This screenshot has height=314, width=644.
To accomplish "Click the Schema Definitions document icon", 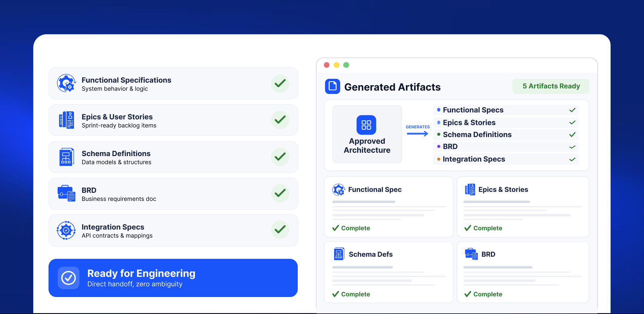I will coord(66,157).
